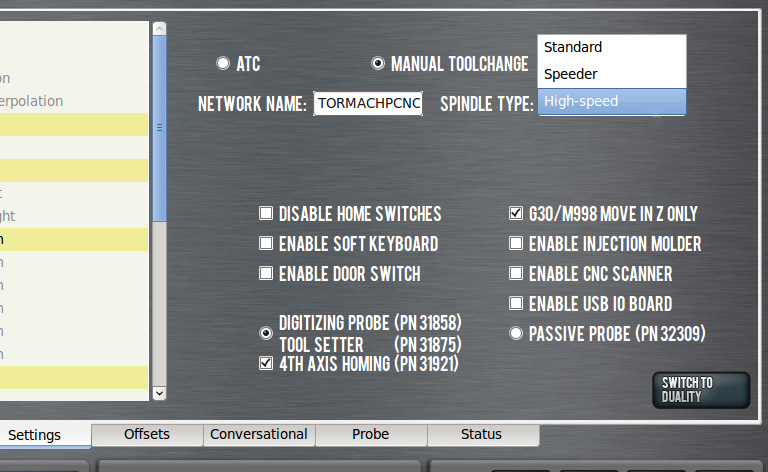Toggle the Enable Soft Keyboard checkbox
Screen dimensions: 768x472
(x=266, y=243)
